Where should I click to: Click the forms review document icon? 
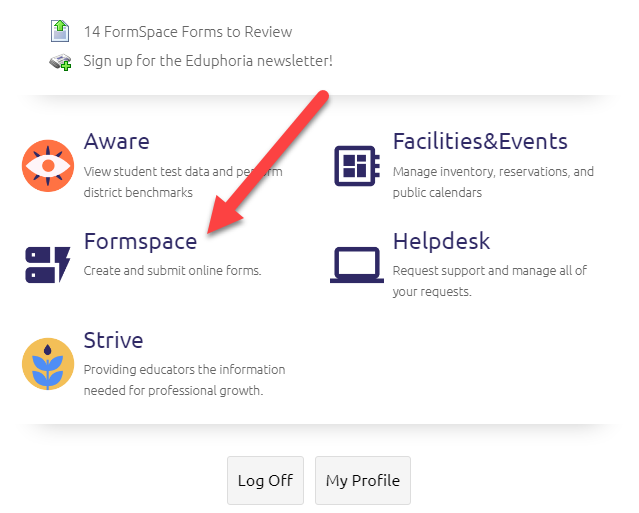point(60,32)
